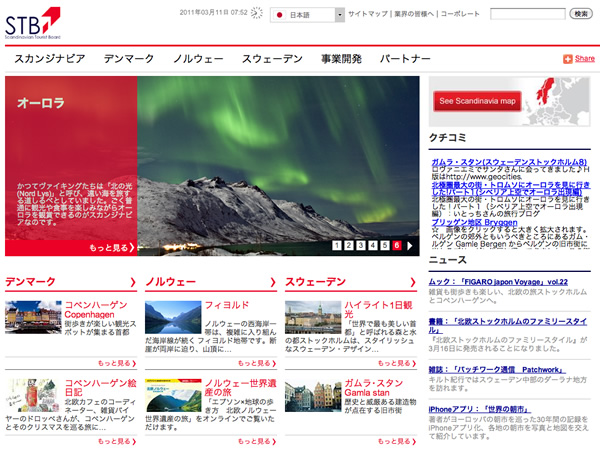Click the search text field
Screen dimensions: 600x450
[527, 14]
